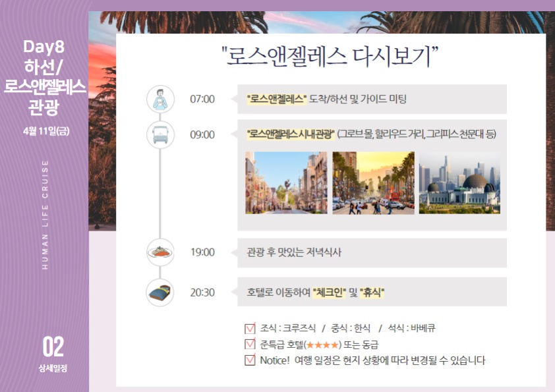Image resolution: width=555 pixels, height=392 pixels.
Task: Click the tour bus icon at 09:00
Action: pyautogui.click(x=160, y=135)
